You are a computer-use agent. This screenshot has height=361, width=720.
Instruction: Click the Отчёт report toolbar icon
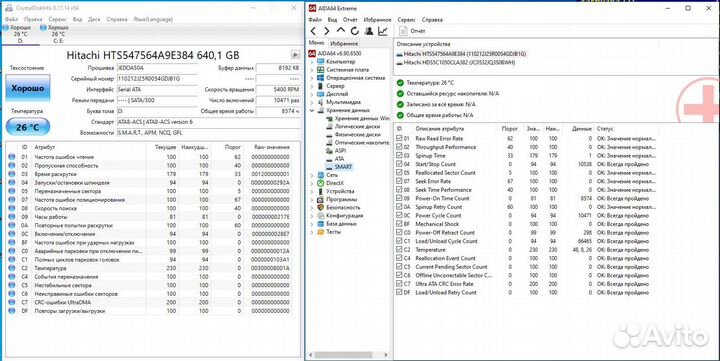(412, 31)
